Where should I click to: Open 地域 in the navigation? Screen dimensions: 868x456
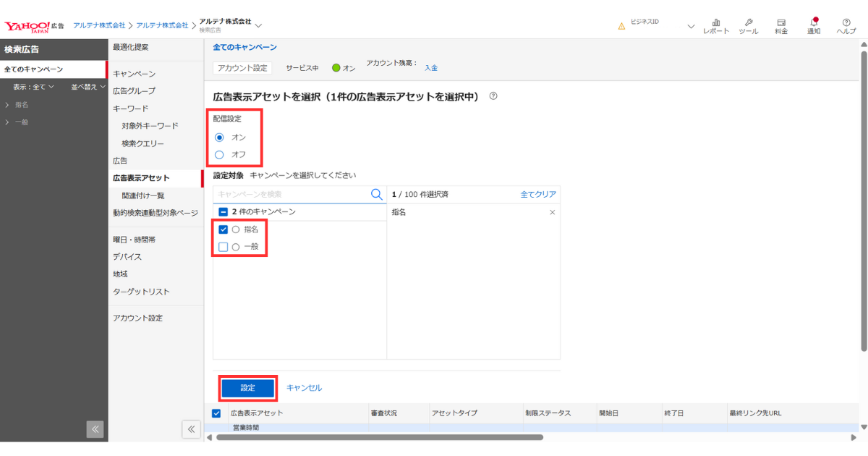tap(120, 274)
